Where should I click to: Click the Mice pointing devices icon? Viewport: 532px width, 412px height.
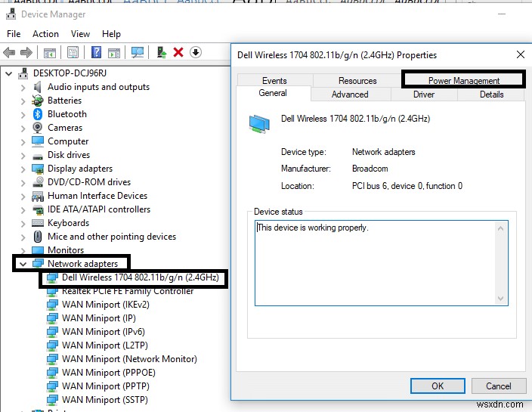[x=38, y=236]
